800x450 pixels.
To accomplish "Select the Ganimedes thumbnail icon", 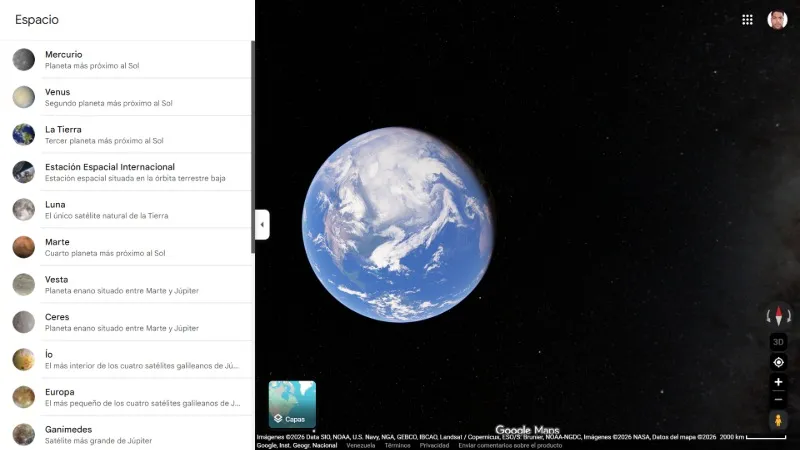I will (23, 435).
